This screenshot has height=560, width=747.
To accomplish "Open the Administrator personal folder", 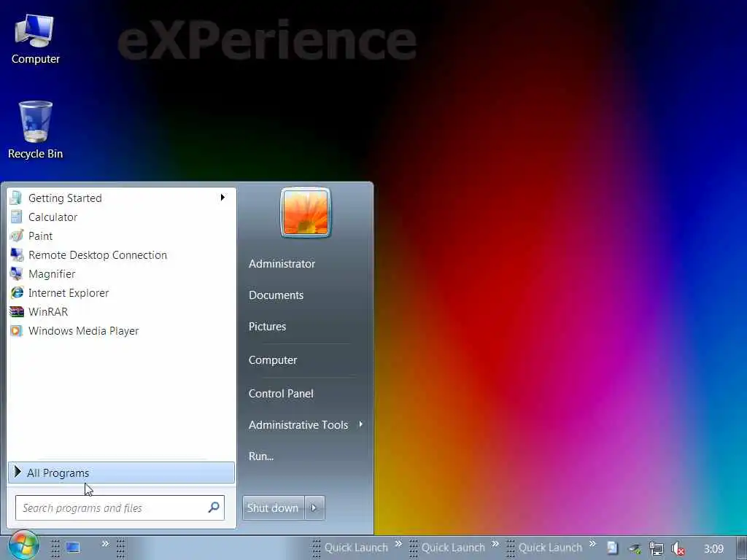I will point(282,264).
